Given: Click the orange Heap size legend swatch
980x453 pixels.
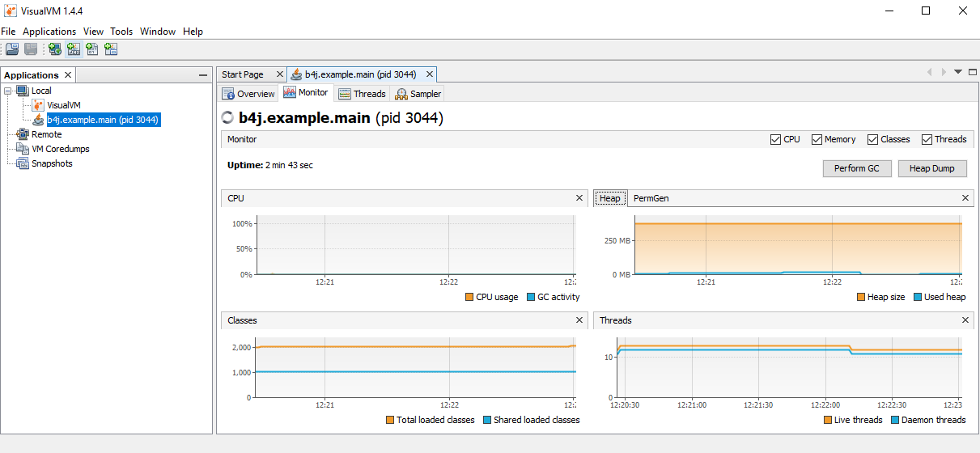Looking at the screenshot, I should click(x=861, y=297).
